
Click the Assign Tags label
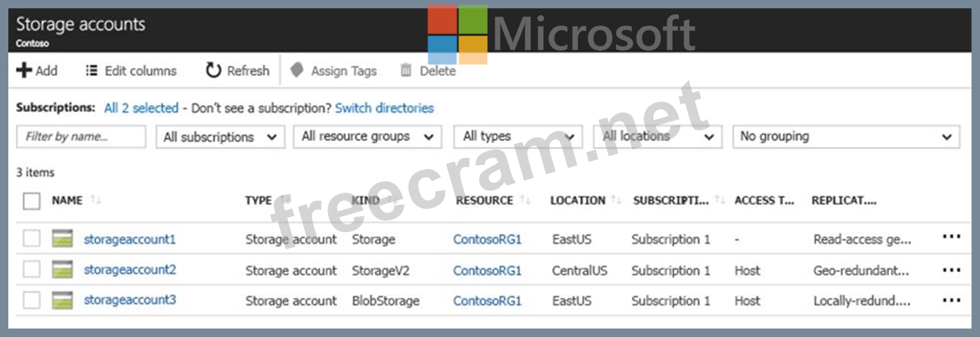344,70
